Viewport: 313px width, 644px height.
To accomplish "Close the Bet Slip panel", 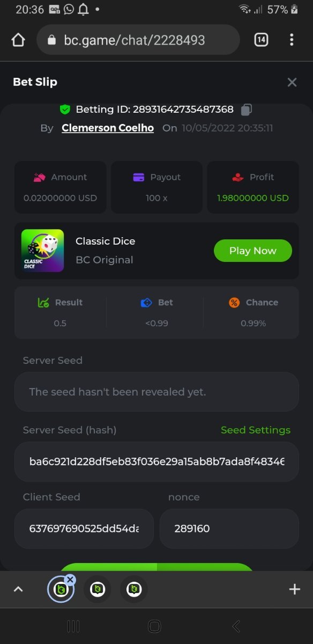I will (x=292, y=82).
